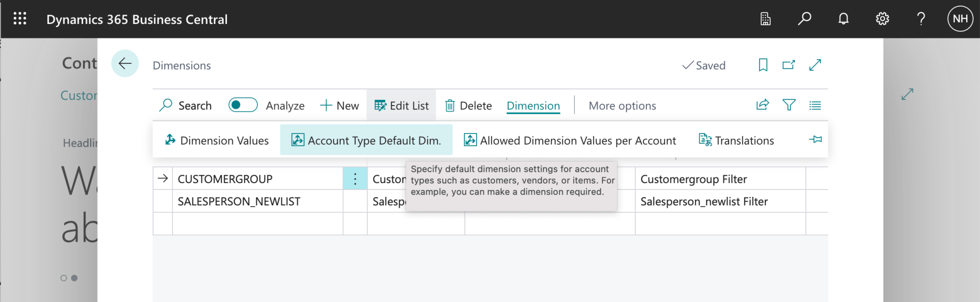Open page in new window icon
Viewport: 980px width, 302px height.
click(788, 65)
